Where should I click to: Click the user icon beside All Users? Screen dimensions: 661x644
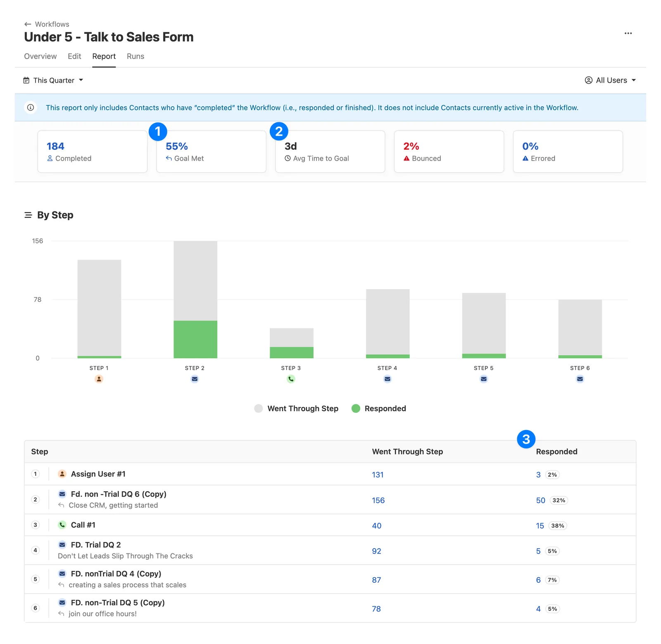589,81
